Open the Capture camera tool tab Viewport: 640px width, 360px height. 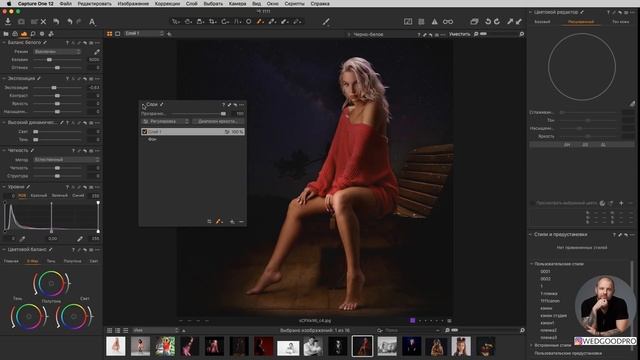pos(15,34)
